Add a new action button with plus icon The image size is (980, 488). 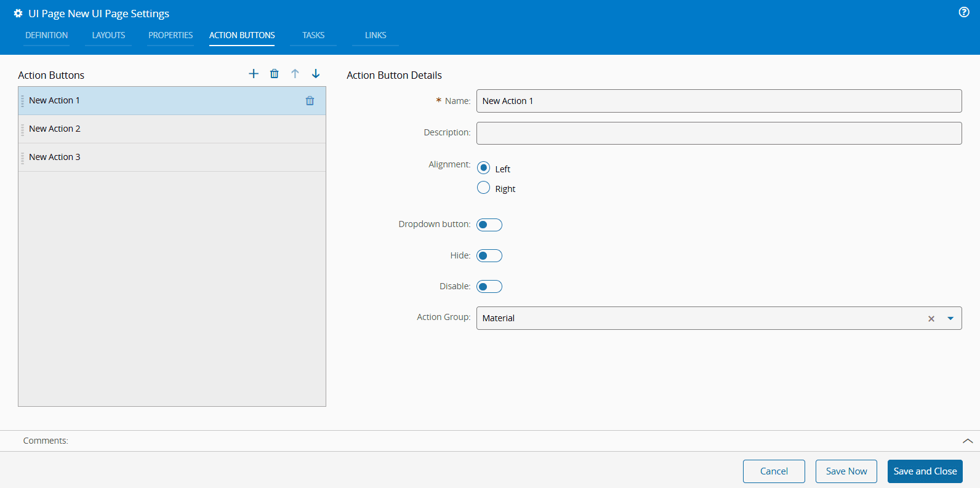click(254, 74)
